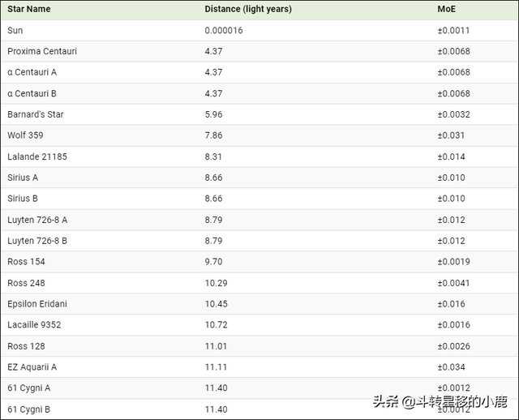Click the ±0.016 MoE value
The width and height of the screenshot is (519, 420).
click(x=451, y=304)
